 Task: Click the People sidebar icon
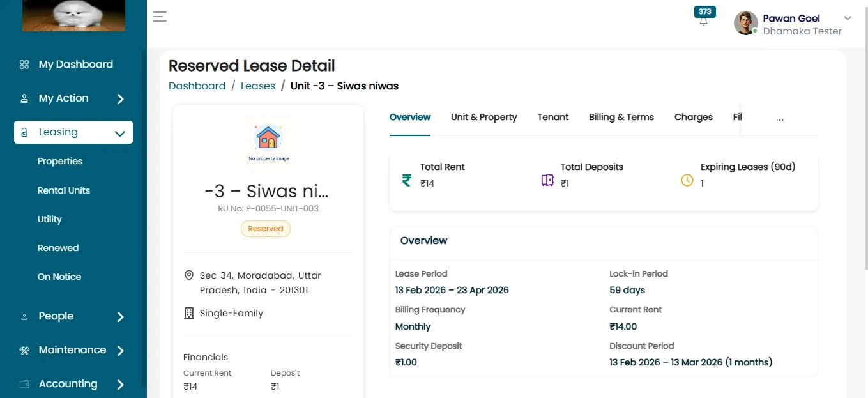coord(24,316)
